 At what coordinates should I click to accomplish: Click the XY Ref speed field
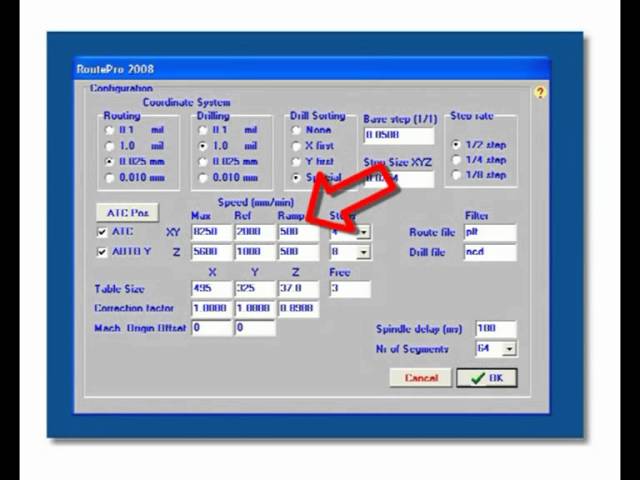[x=255, y=232]
